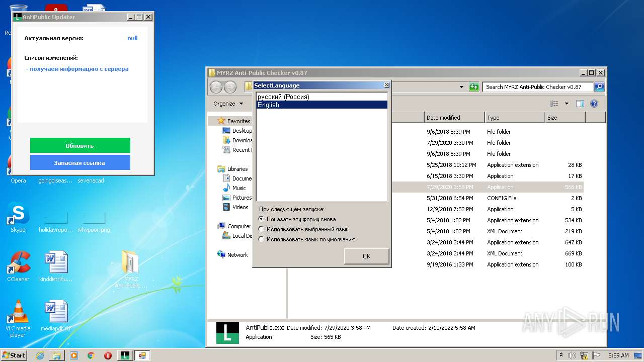Choose Показать эту форму снова option
This screenshot has height=362, width=644.
pyautogui.click(x=297, y=219)
